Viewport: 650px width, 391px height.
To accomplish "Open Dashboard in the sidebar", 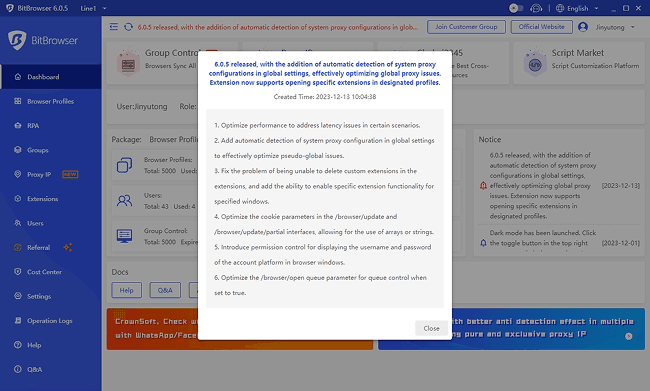I will click(x=51, y=77).
